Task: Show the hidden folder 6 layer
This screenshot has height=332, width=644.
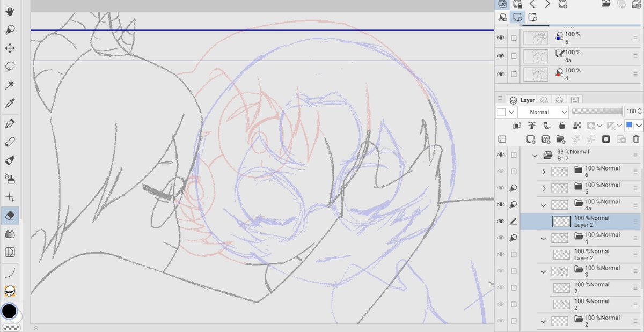Action: click(x=501, y=172)
